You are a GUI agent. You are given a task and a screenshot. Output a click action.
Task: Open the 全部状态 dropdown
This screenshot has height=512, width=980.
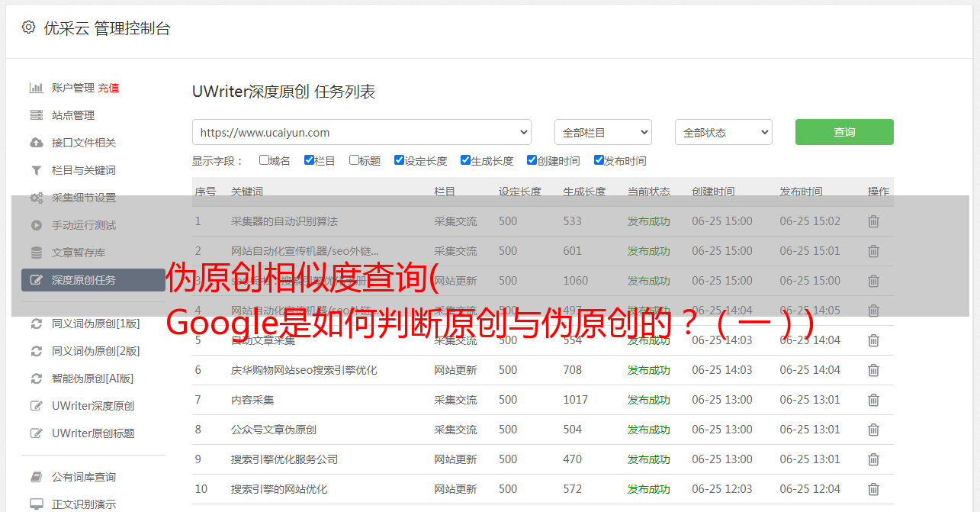tap(724, 132)
